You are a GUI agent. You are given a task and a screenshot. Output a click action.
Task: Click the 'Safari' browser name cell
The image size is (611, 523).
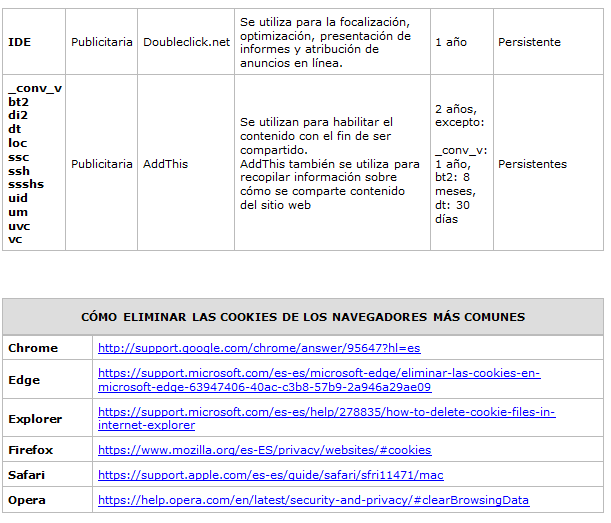28,475
